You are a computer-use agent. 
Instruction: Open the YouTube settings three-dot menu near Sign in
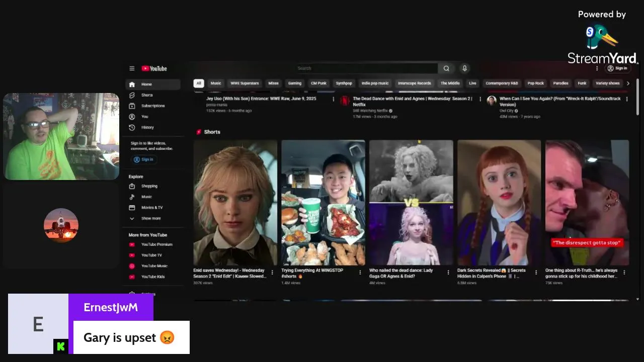point(597,68)
